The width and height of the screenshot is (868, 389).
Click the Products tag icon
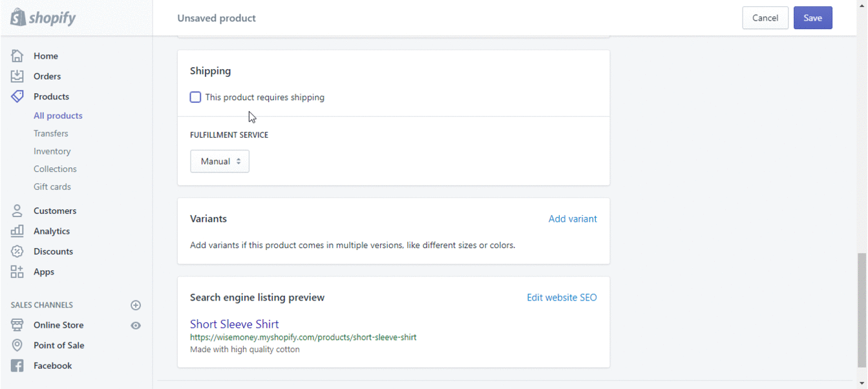pos(17,96)
